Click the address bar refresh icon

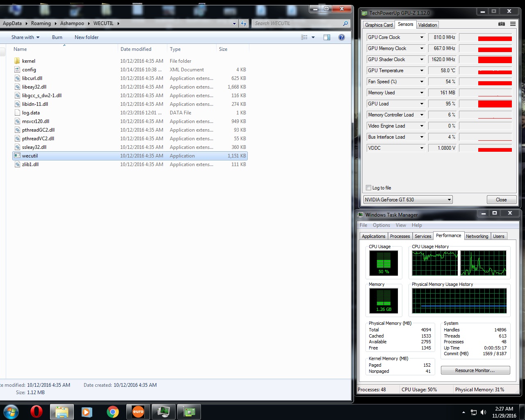pos(244,23)
